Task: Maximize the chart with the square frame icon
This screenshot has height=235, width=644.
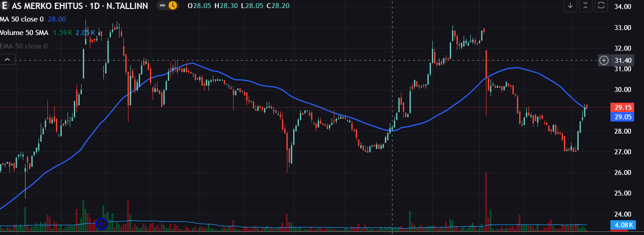Action: pos(601,6)
